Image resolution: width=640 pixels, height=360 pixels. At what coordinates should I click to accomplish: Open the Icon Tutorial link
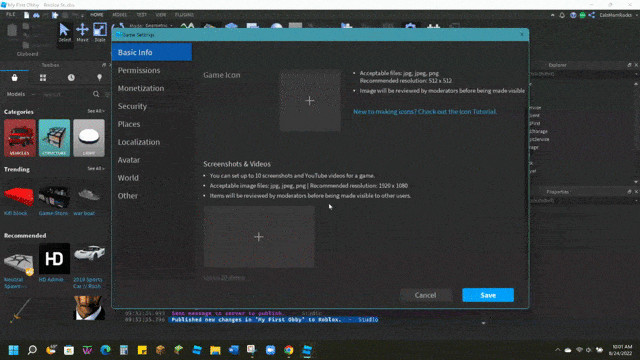point(425,111)
